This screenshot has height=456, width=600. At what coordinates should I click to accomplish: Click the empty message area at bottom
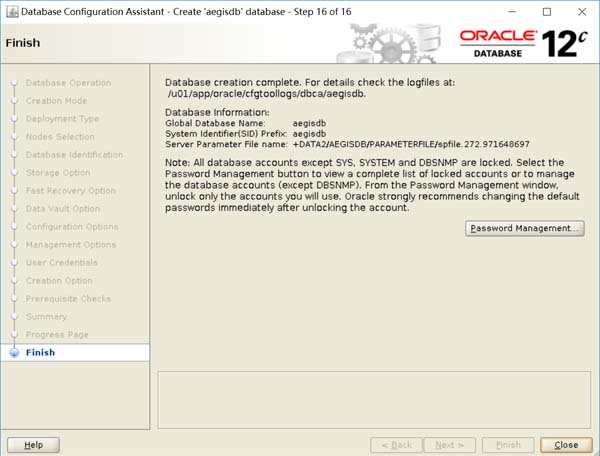point(374,400)
